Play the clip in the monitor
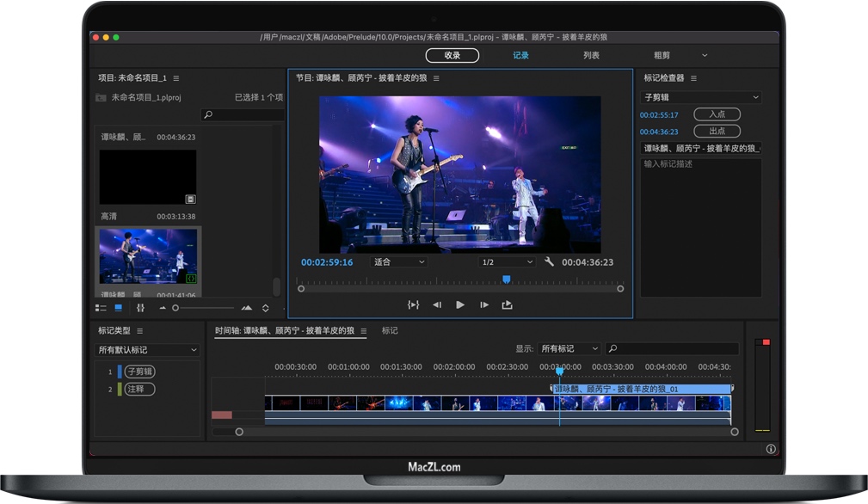The image size is (868, 504). pyautogui.click(x=460, y=304)
